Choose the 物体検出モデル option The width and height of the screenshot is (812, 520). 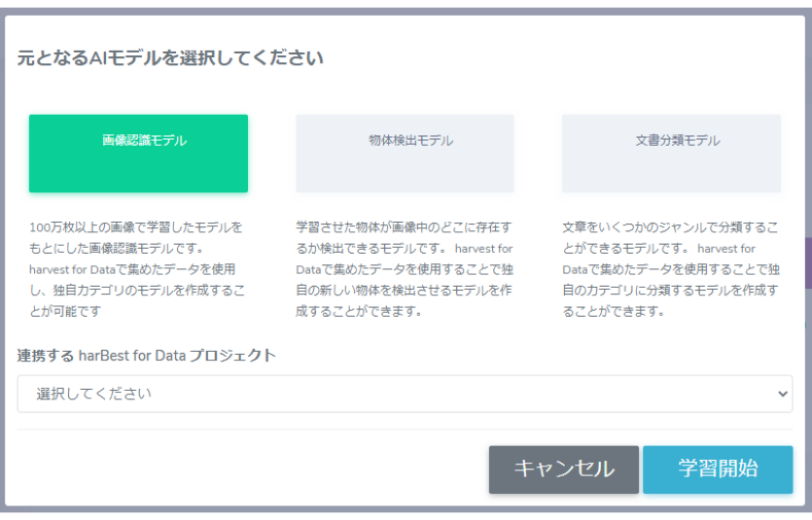pos(405,153)
